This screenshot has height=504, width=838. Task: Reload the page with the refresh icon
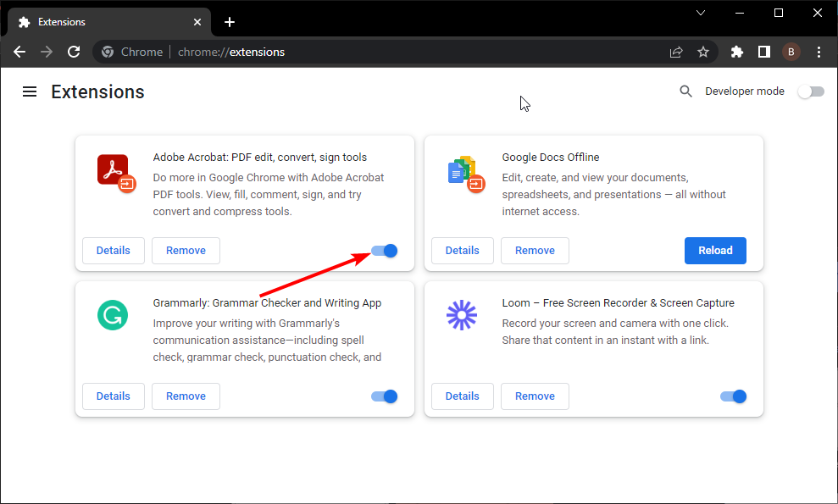coord(74,52)
